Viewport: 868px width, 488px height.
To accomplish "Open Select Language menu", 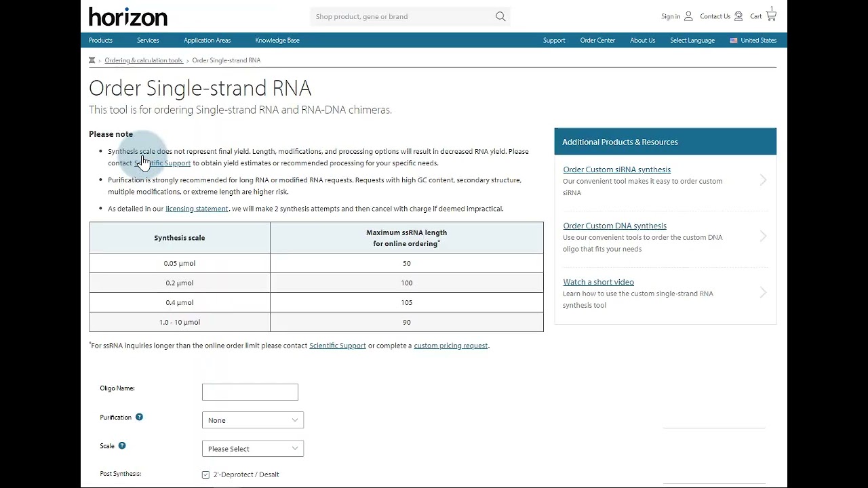I will click(692, 40).
